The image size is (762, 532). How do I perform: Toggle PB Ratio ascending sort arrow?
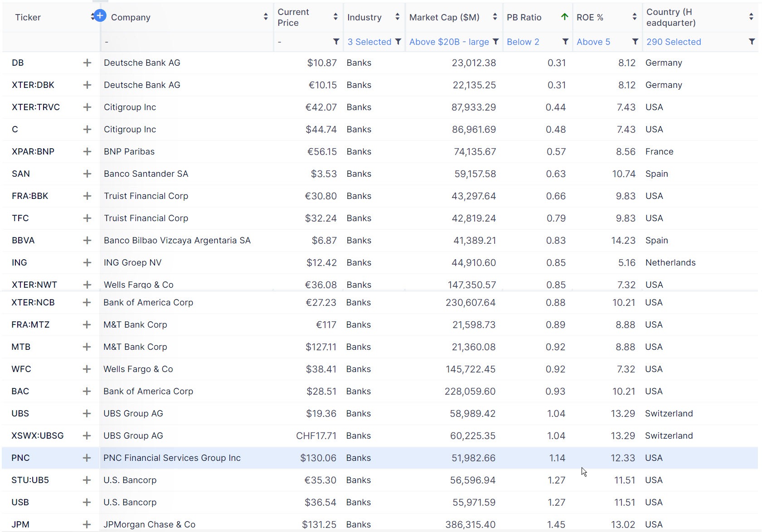pos(564,17)
